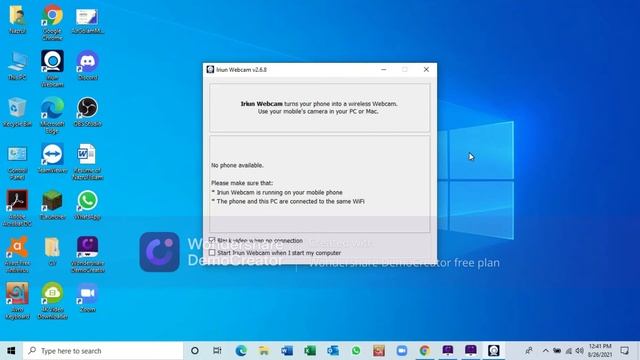
Task: Select the Wondershare DemoCreator desktop shortcut
Action: 87,255
